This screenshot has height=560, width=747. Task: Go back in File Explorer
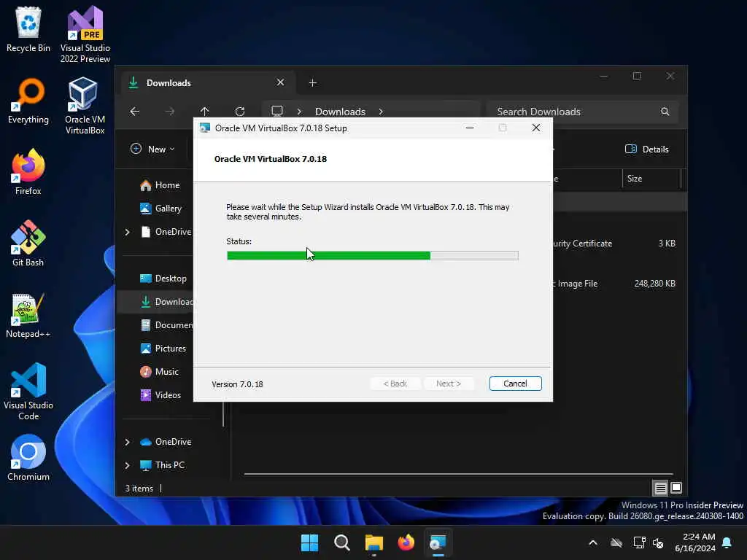135,112
